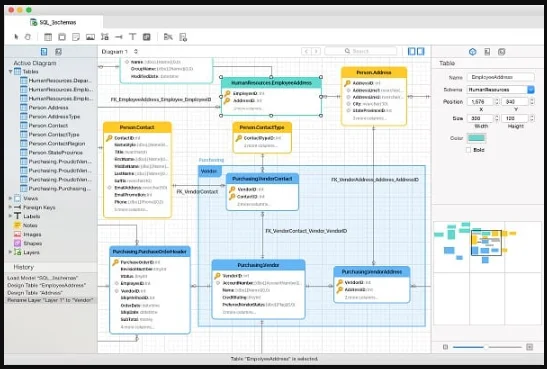
Task: Click the Width size stepper
Action: 497,118
